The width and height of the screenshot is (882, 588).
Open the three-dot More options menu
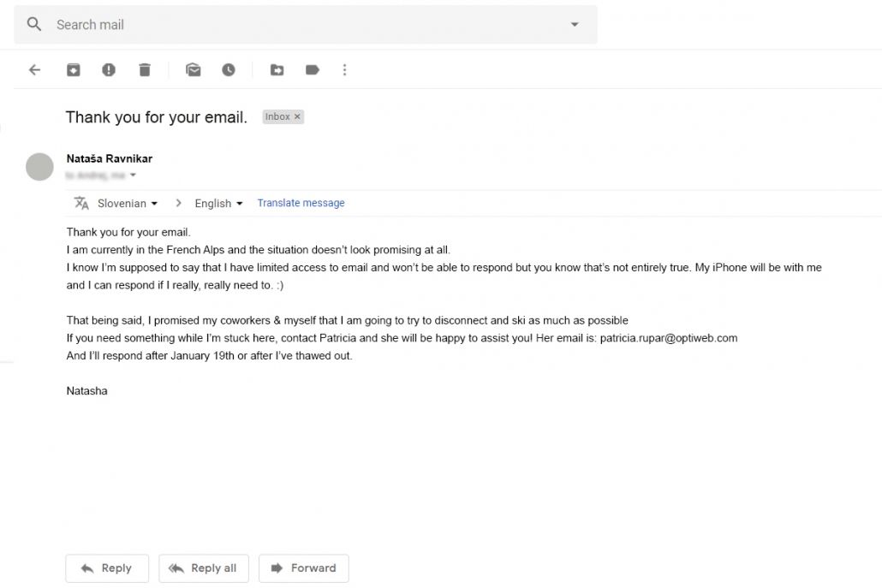[345, 70]
